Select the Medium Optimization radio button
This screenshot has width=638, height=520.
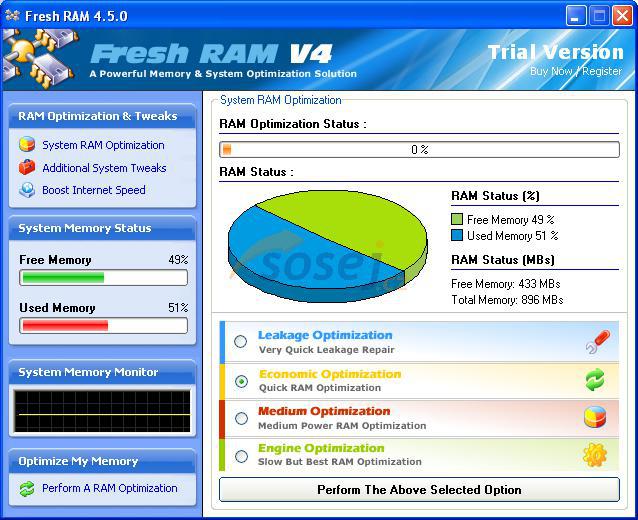point(241,418)
